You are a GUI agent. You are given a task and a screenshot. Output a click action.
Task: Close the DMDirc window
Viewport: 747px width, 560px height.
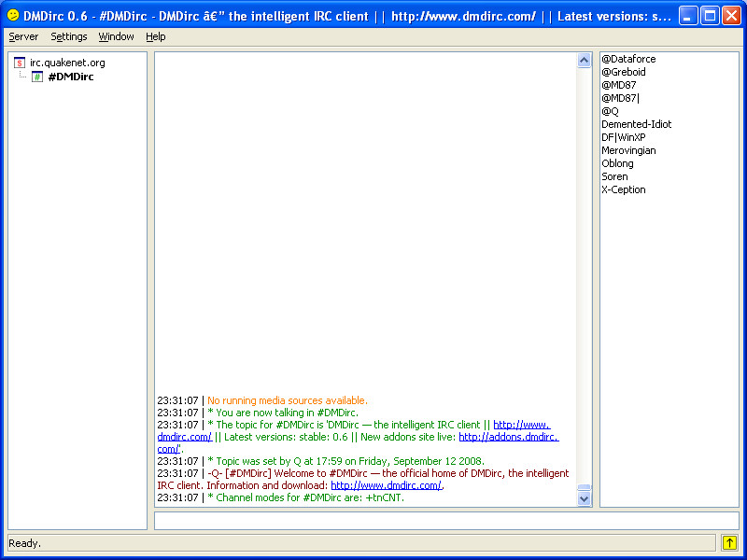731,16
